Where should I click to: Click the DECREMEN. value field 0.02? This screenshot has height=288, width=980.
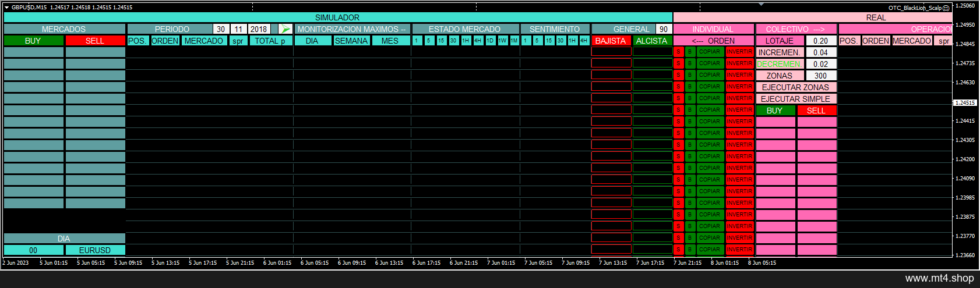(x=821, y=64)
